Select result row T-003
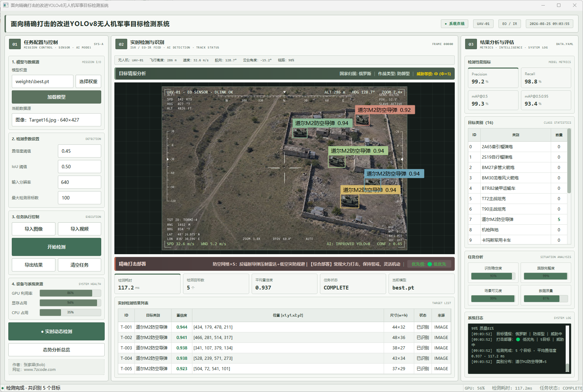583x392 pixels. 284,348
